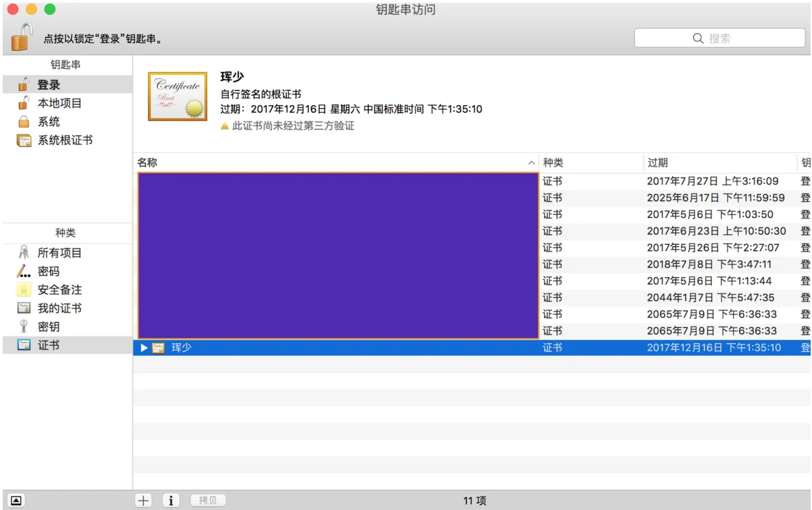This screenshot has width=812, height=510.
Task: Select expiry cell 2017年12月16日 下午1:35:10
Action: tap(714, 348)
